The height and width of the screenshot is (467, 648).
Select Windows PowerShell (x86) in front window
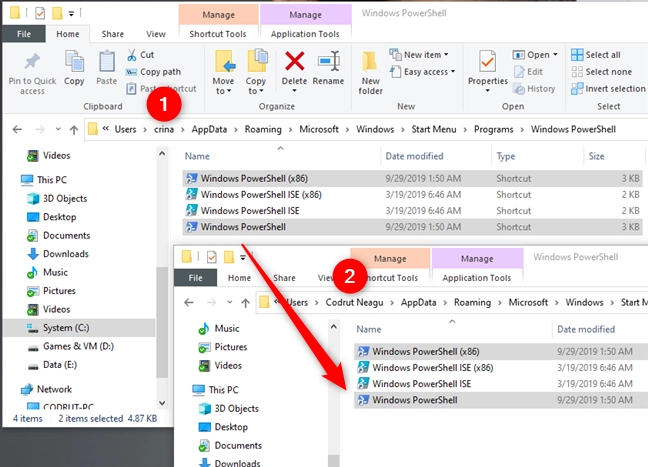click(501, 352)
